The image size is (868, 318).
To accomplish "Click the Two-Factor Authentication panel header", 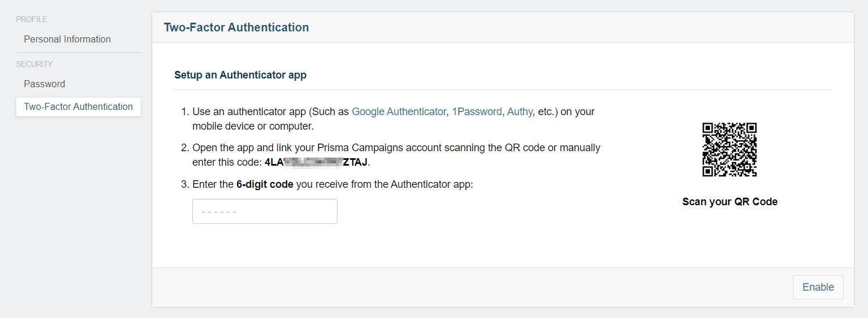I will tap(236, 27).
